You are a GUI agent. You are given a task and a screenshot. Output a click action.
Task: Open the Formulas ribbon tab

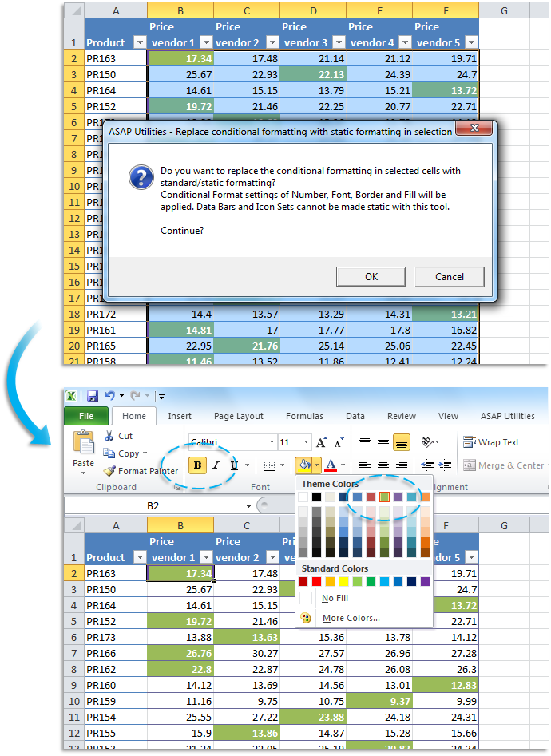pos(304,416)
